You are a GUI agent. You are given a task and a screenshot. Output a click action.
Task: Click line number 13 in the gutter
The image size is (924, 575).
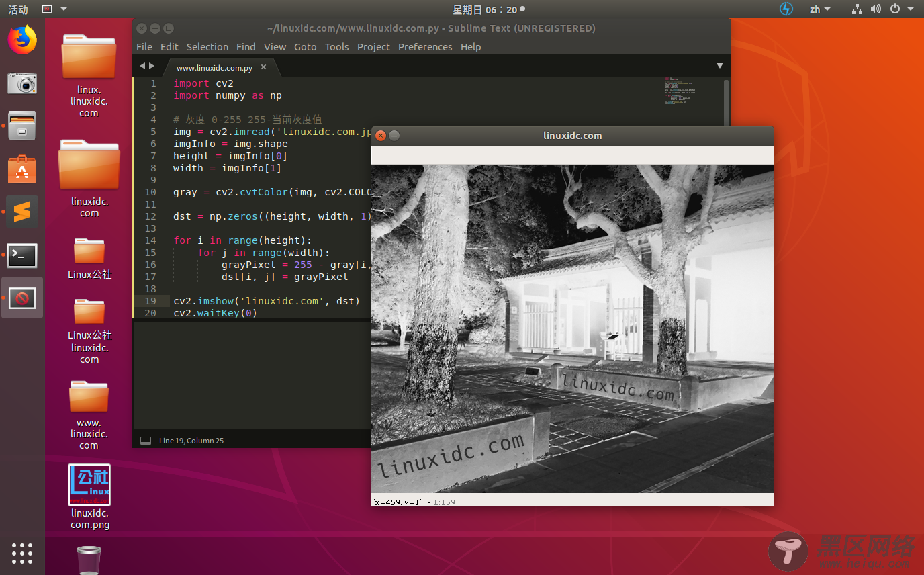click(150, 228)
